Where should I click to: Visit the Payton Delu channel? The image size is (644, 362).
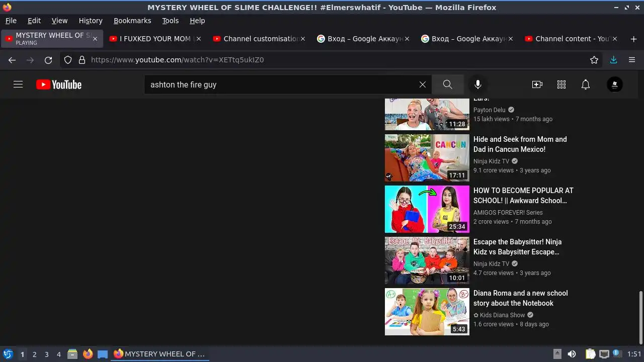coord(490,110)
